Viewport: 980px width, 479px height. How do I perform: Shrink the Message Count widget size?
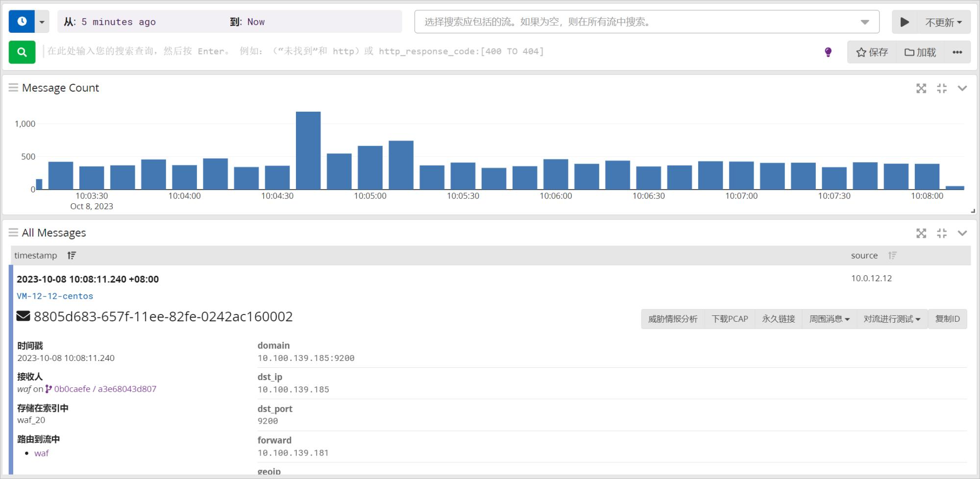(x=942, y=88)
